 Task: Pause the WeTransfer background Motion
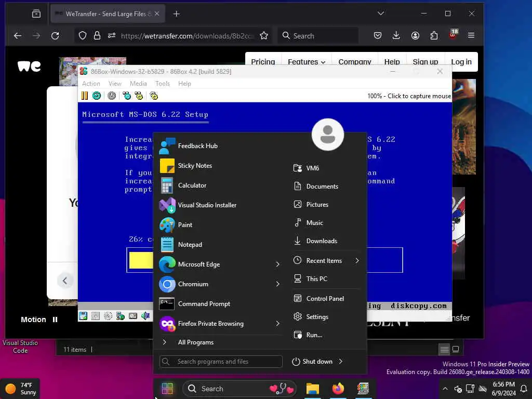click(55, 320)
